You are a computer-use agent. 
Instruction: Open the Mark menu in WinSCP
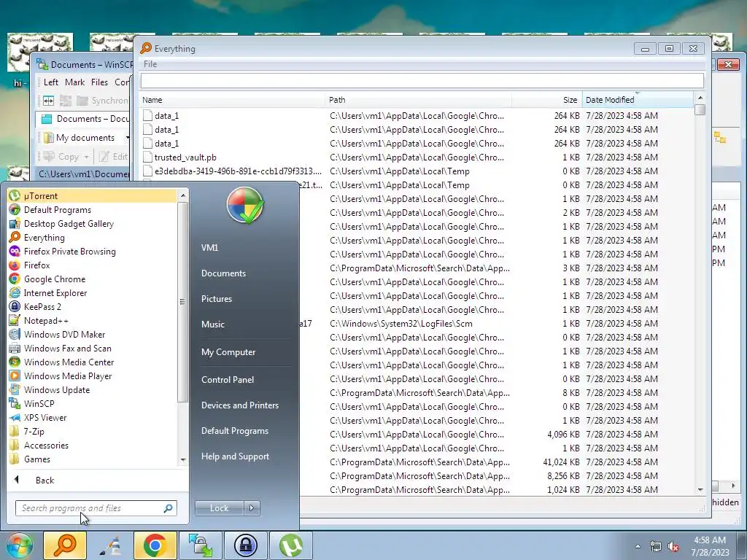(75, 82)
